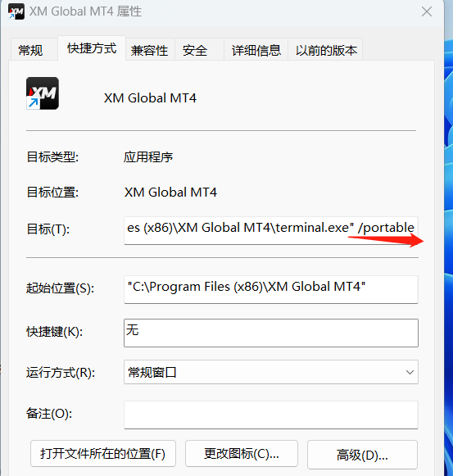Close the XM Global MT4 属性 dialog
Viewport: 453px width, 476px height.
[427, 11]
